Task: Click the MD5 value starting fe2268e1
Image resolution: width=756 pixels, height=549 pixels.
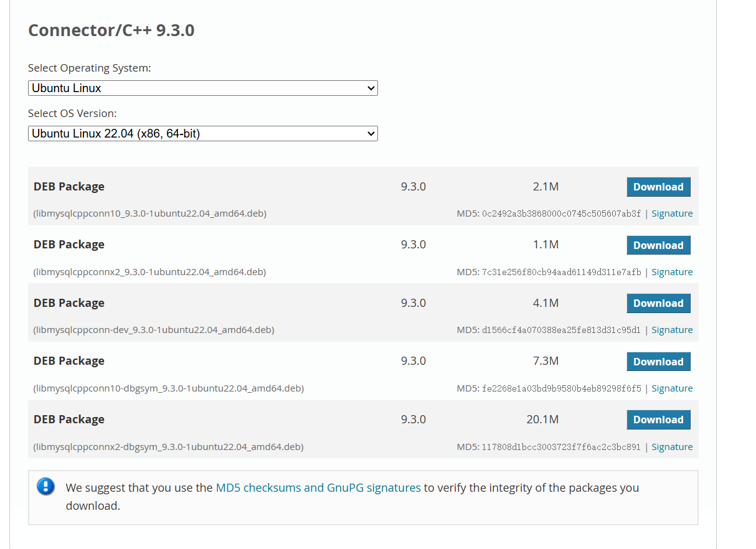Action: click(561, 388)
